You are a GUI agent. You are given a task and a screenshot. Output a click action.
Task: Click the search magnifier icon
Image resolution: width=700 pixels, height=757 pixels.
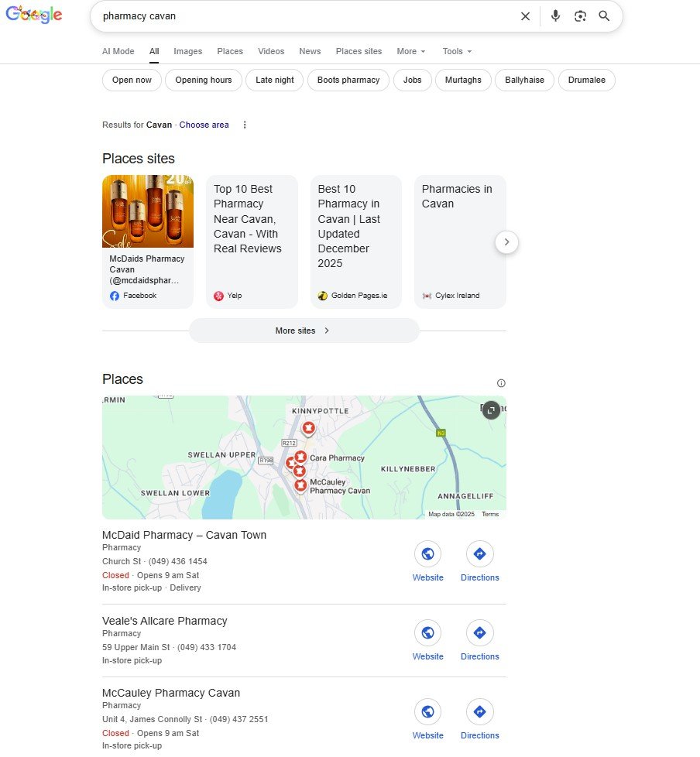605,15
